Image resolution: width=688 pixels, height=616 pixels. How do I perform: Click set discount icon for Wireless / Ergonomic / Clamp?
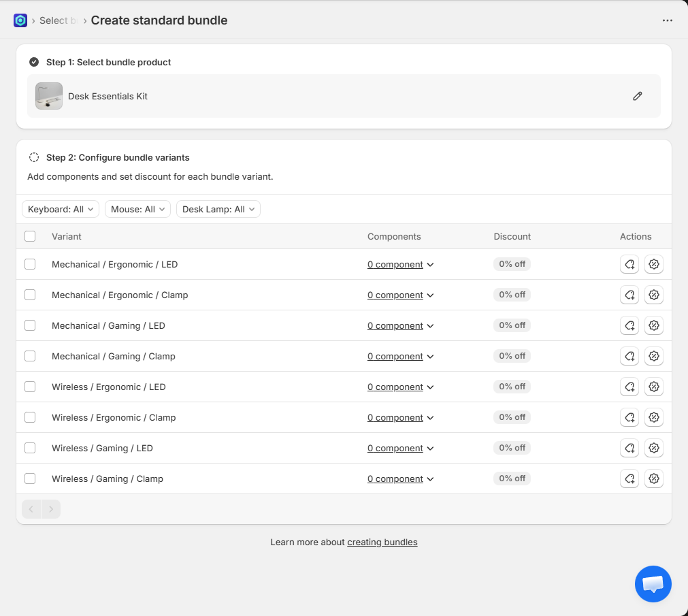click(654, 417)
